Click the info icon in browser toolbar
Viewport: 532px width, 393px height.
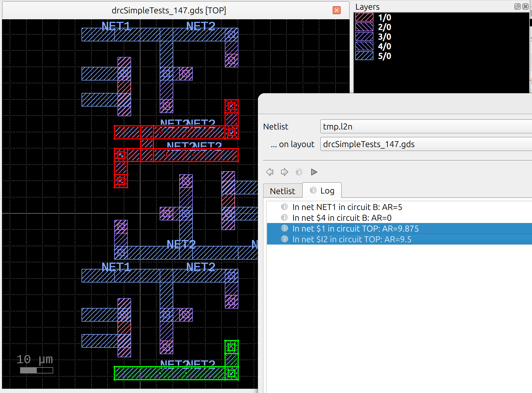[299, 172]
